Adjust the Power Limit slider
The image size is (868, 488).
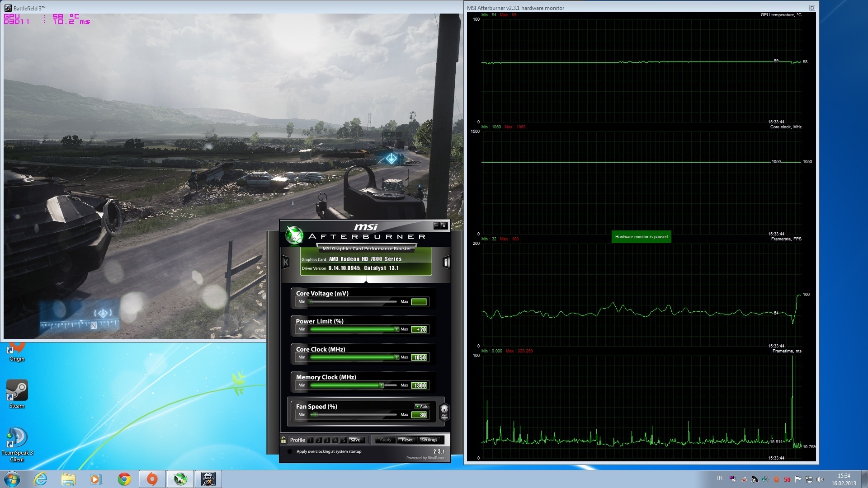coord(353,329)
